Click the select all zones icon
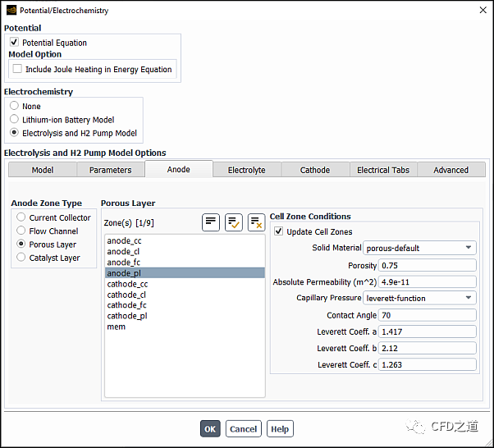Viewport: 494px width, 448px height. 234,222
